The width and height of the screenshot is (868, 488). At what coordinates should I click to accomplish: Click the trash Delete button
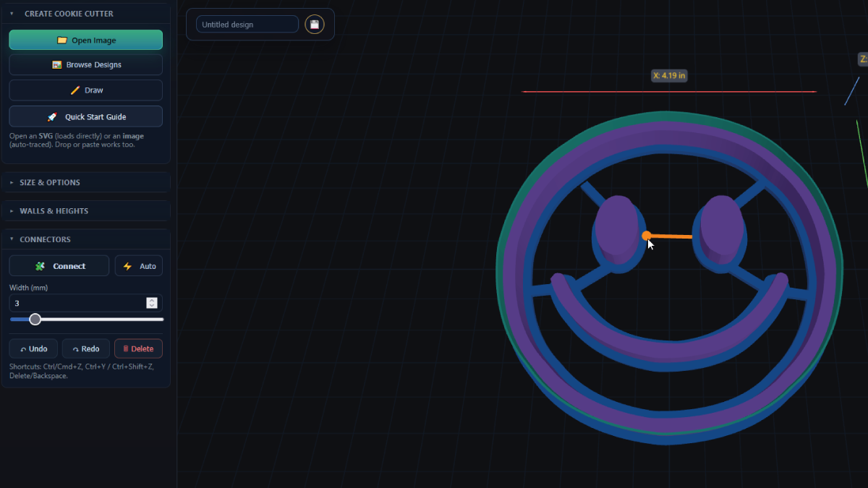pyautogui.click(x=138, y=348)
